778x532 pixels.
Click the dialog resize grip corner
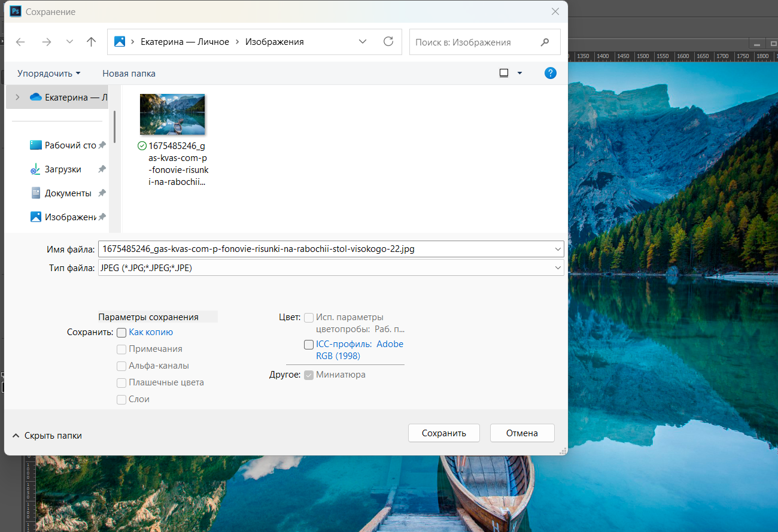click(563, 451)
